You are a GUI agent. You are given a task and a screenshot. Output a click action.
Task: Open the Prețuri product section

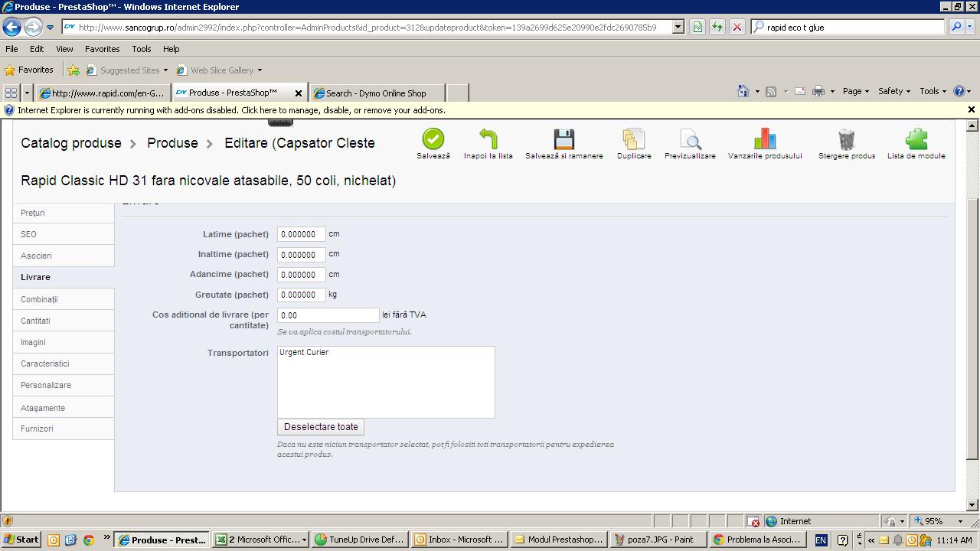(x=64, y=213)
